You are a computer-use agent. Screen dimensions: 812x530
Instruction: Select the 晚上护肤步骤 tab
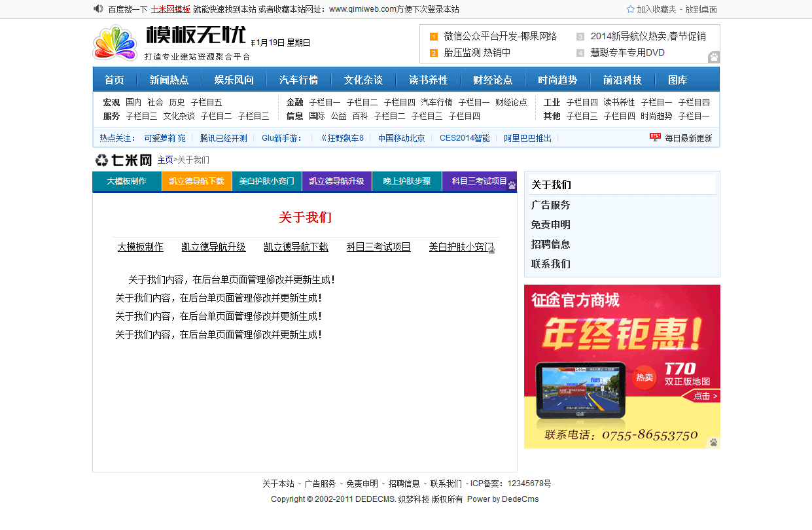pyautogui.click(x=406, y=181)
